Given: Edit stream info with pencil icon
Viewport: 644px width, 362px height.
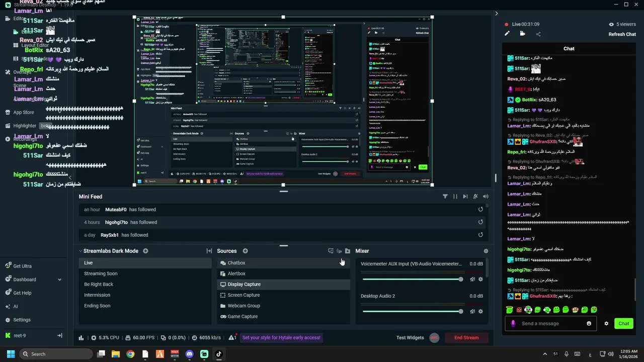Looking at the screenshot, I should 507,34.
